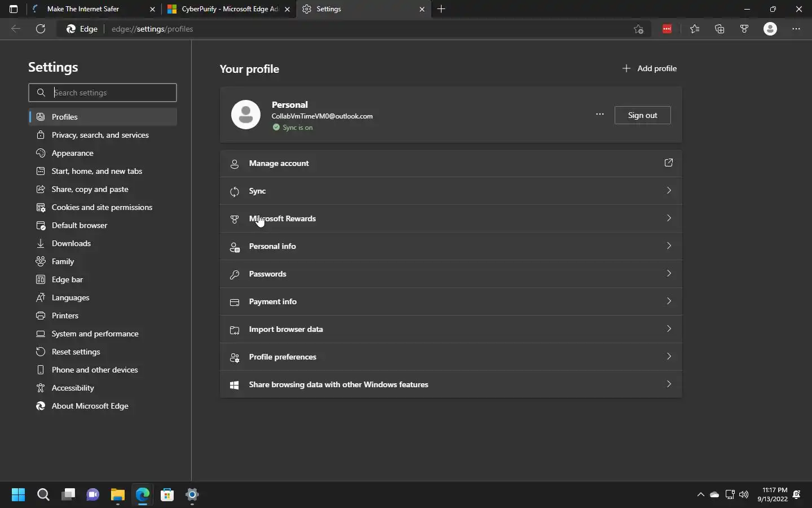812x508 pixels.
Task: Open the Collections toolbar icon
Action: click(x=720, y=29)
